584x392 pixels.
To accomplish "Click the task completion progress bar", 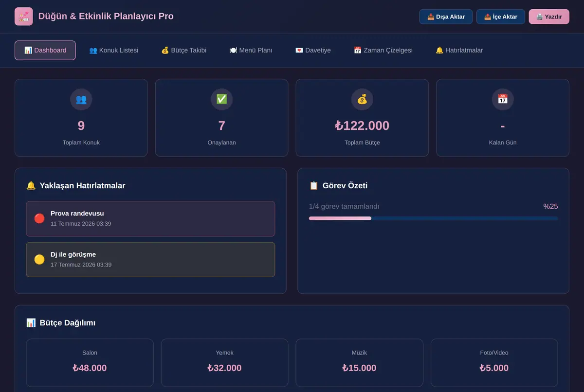I will 433,218.
